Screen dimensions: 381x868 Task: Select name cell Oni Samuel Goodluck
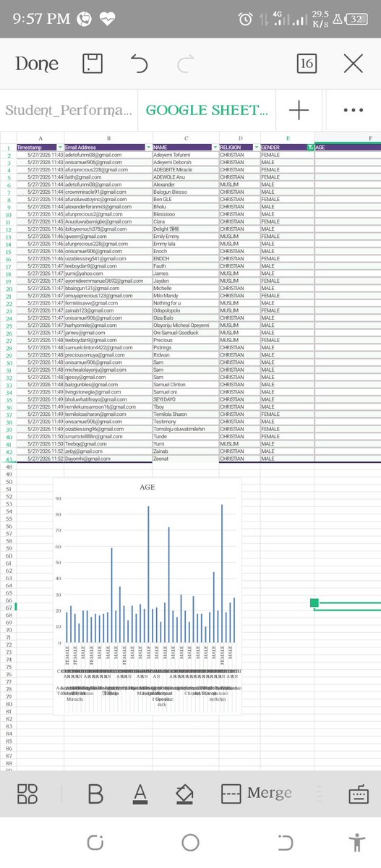[x=186, y=333]
